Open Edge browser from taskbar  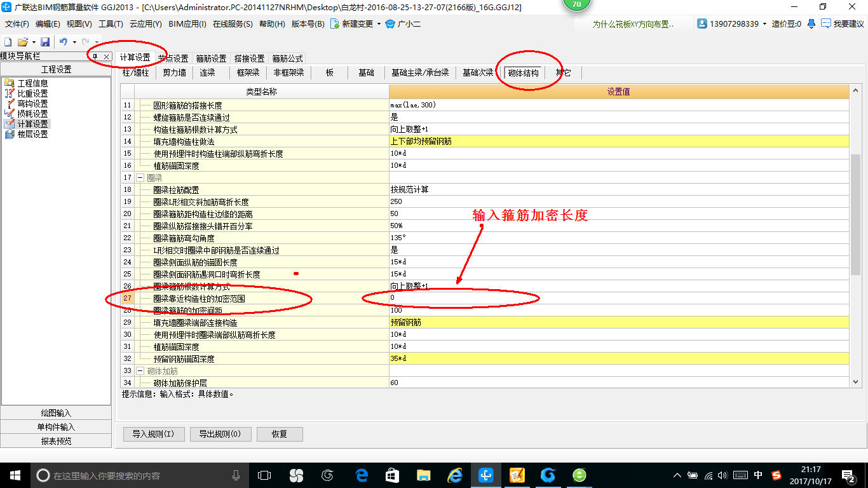point(362,475)
